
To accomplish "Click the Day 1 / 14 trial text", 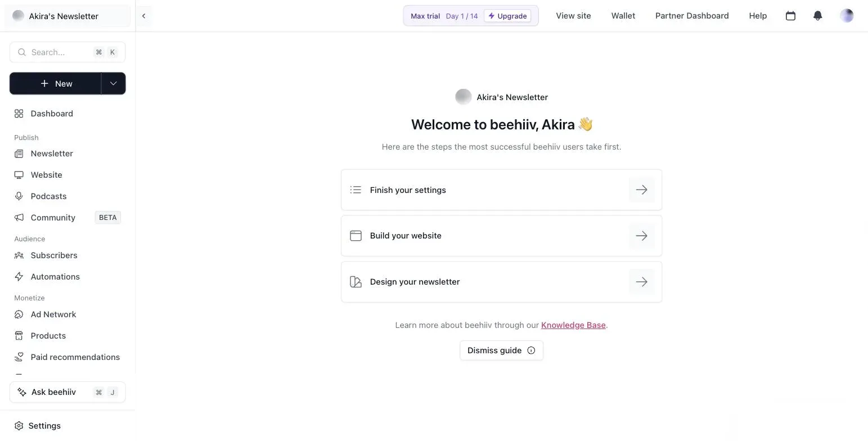I will 462,16.
